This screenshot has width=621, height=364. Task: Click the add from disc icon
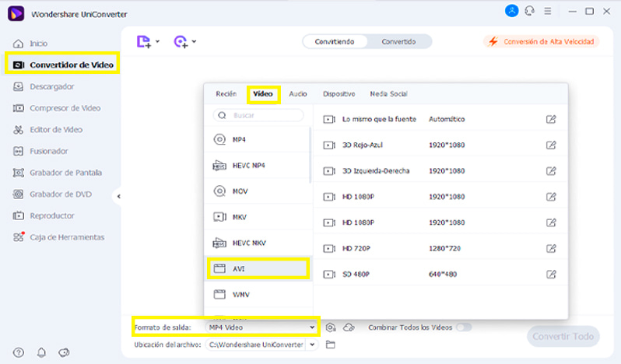(x=181, y=41)
